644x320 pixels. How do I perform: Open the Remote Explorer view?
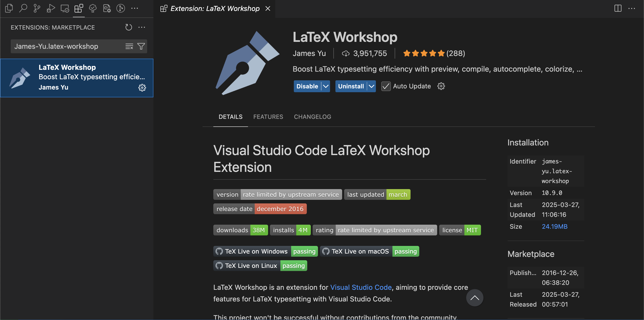click(65, 8)
